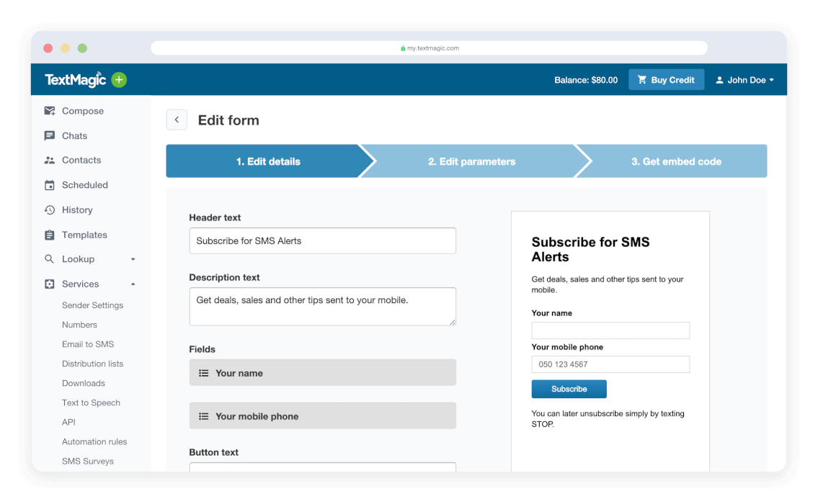
Task: Click the Scheduled calendar icon
Action: click(50, 185)
